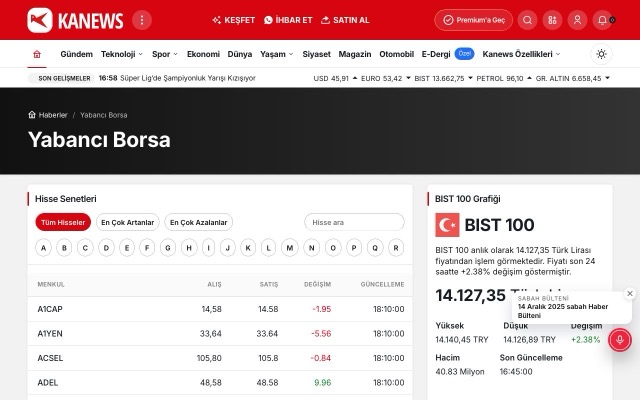This screenshot has width=640, height=400.
Task: Open the Otomobil menu item
Action: click(x=396, y=54)
